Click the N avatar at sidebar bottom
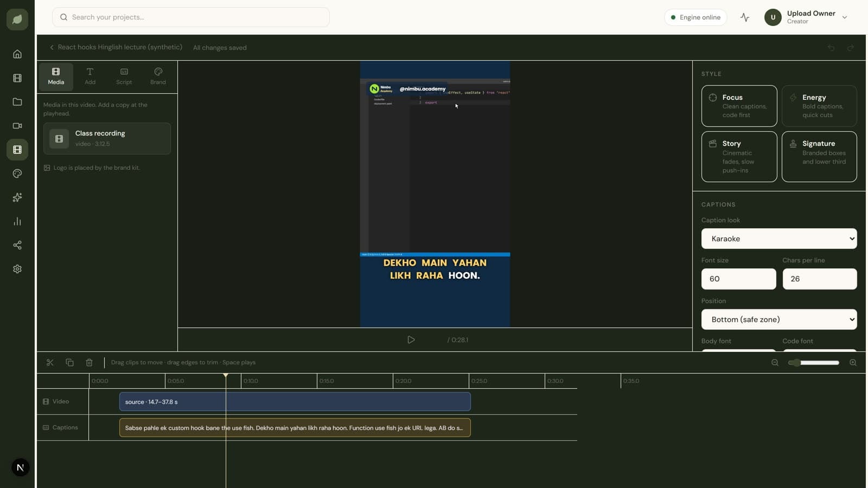Screen dimensions: 868x488 coord(21,467)
